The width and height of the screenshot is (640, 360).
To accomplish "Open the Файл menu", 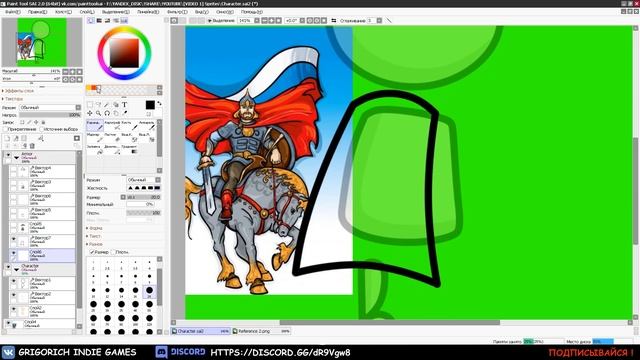I will (12, 12).
